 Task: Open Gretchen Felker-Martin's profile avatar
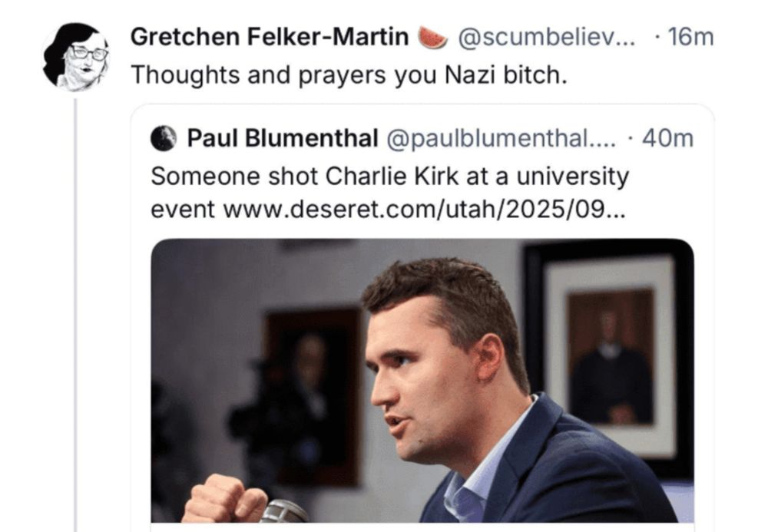pyautogui.click(x=76, y=56)
